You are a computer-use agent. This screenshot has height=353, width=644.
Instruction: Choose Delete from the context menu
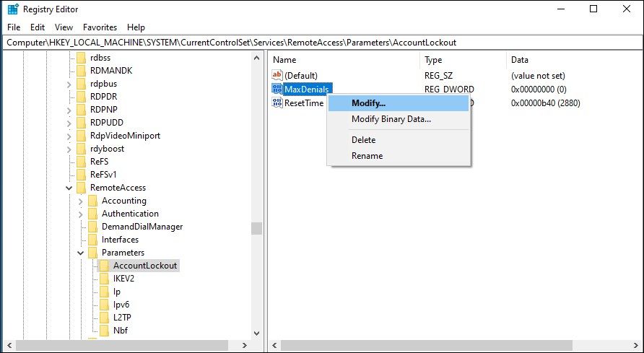coord(399,140)
